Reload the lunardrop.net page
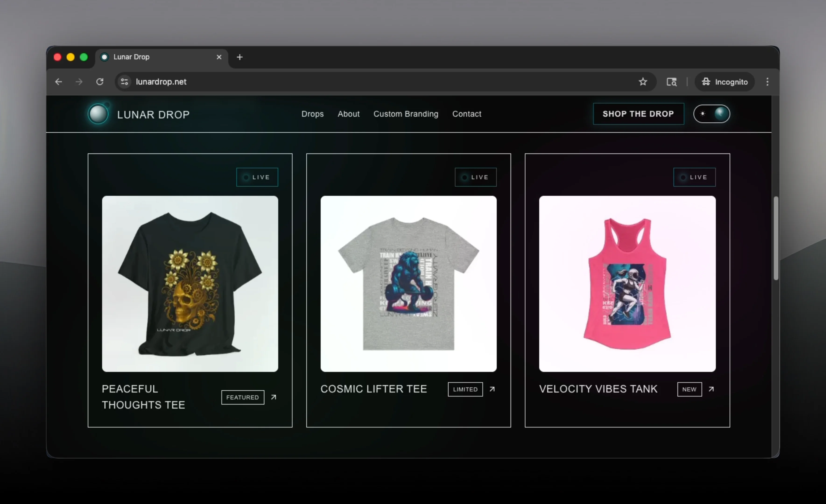This screenshot has height=504, width=826. tap(100, 82)
